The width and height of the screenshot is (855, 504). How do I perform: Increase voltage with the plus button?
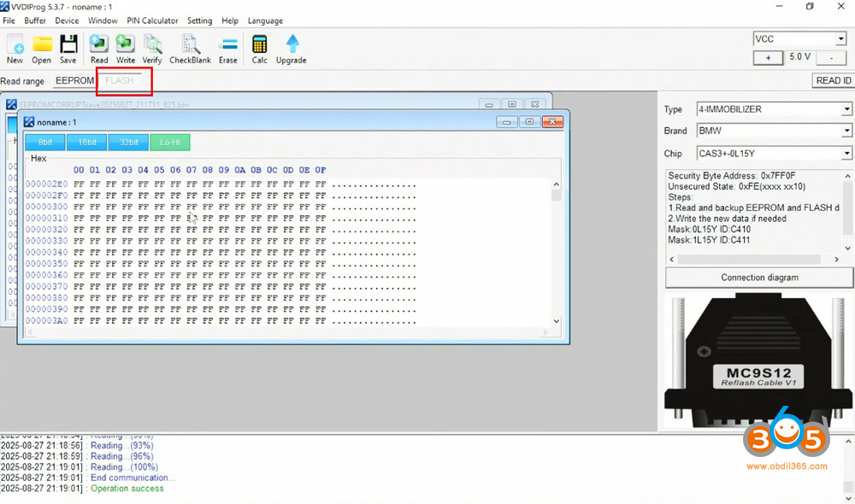point(768,57)
